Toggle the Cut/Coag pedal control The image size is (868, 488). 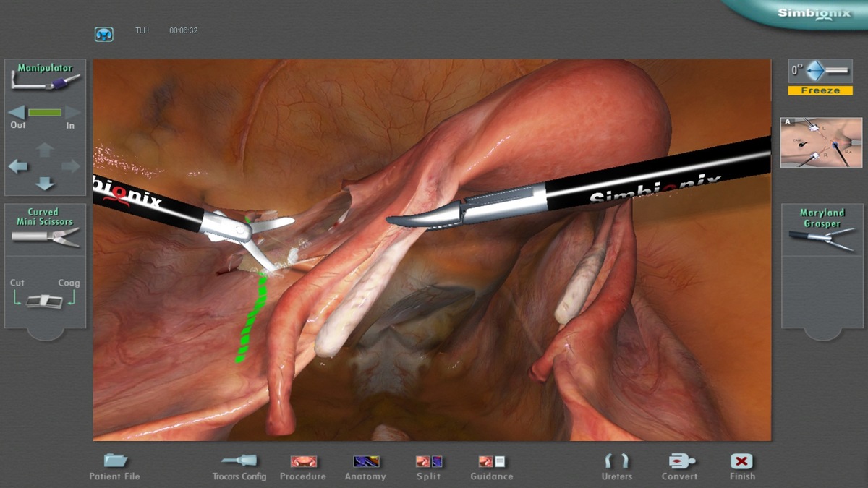[x=44, y=301]
